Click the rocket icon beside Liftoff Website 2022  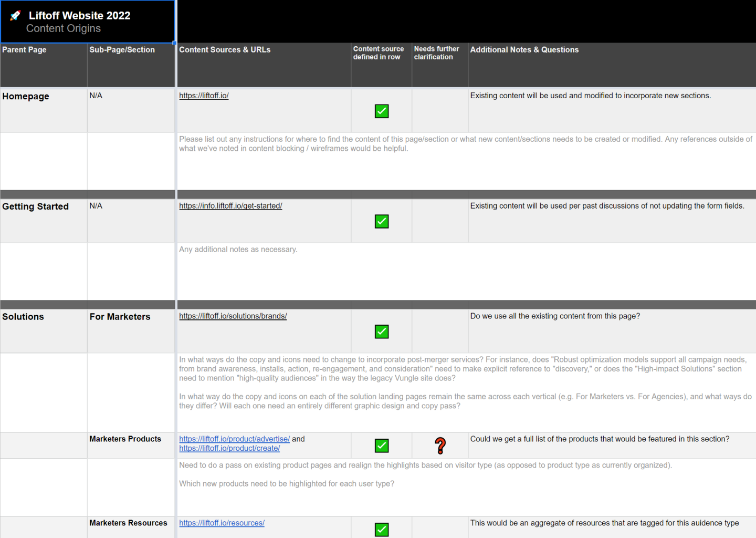pyautogui.click(x=16, y=16)
